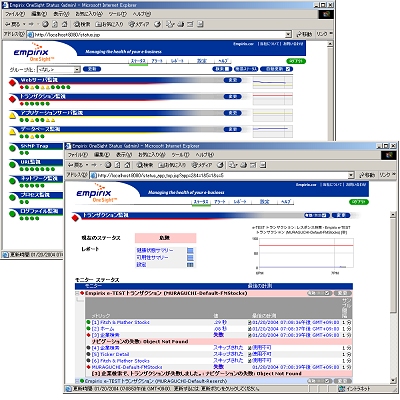Image resolution: width=400 pixels, height=400 pixels.
Task: Toggle checkbox in Default-Research monitor row button
Action: [x=327, y=381]
